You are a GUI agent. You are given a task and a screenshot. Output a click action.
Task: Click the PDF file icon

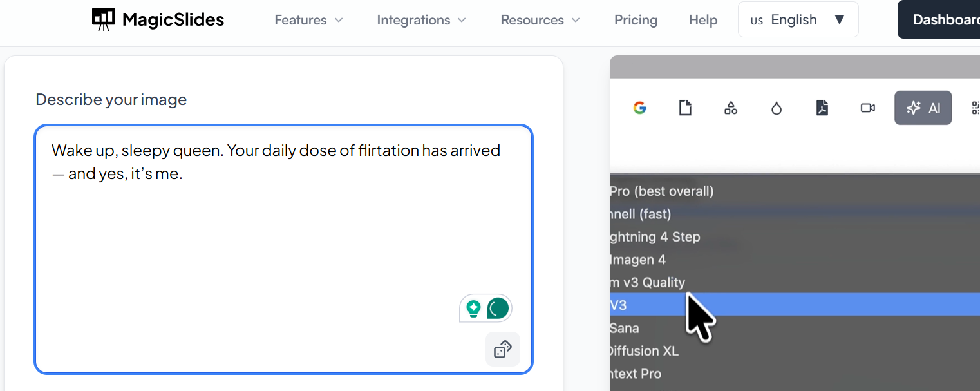(822, 108)
